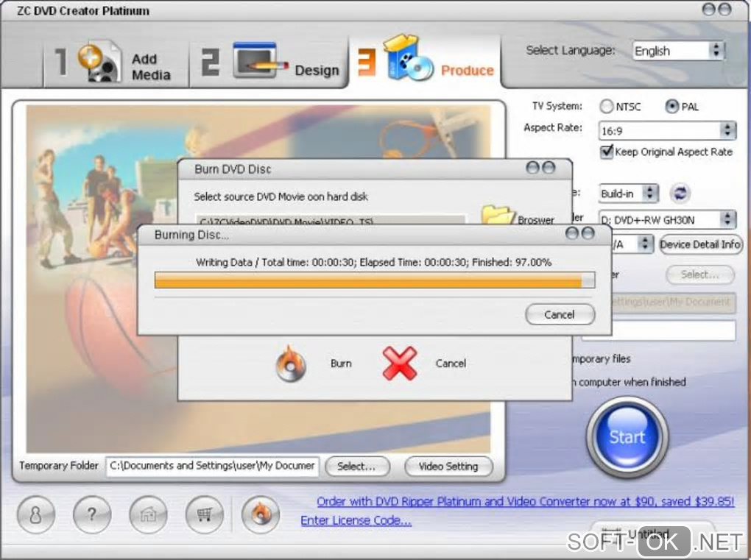
Task: Open help with question mark icon
Action: coord(92,515)
